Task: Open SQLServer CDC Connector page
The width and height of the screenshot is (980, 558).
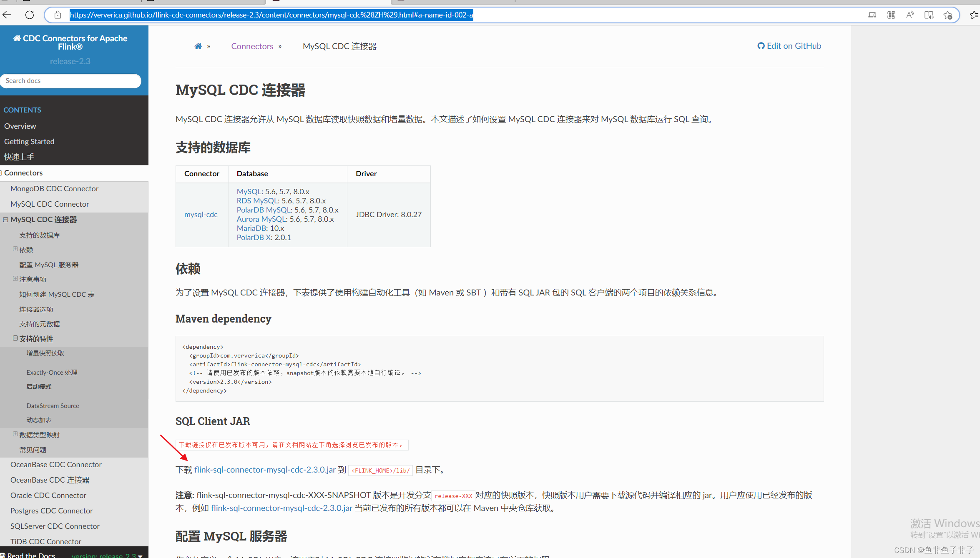Action: pos(55,526)
